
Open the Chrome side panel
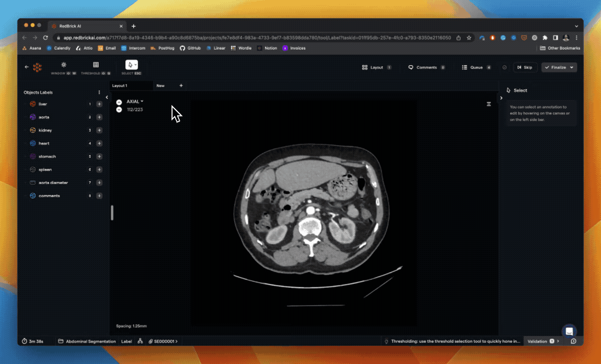(x=556, y=37)
